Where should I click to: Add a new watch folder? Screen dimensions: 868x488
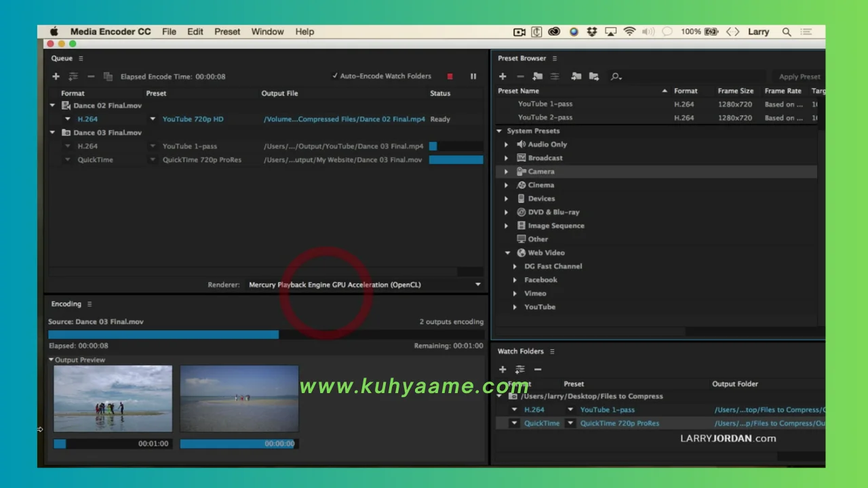[x=502, y=369]
